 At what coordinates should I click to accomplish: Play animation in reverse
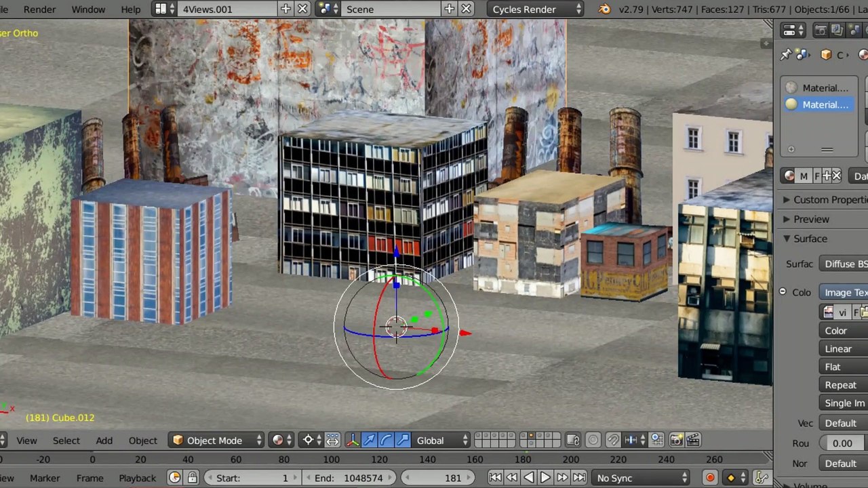click(528, 478)
